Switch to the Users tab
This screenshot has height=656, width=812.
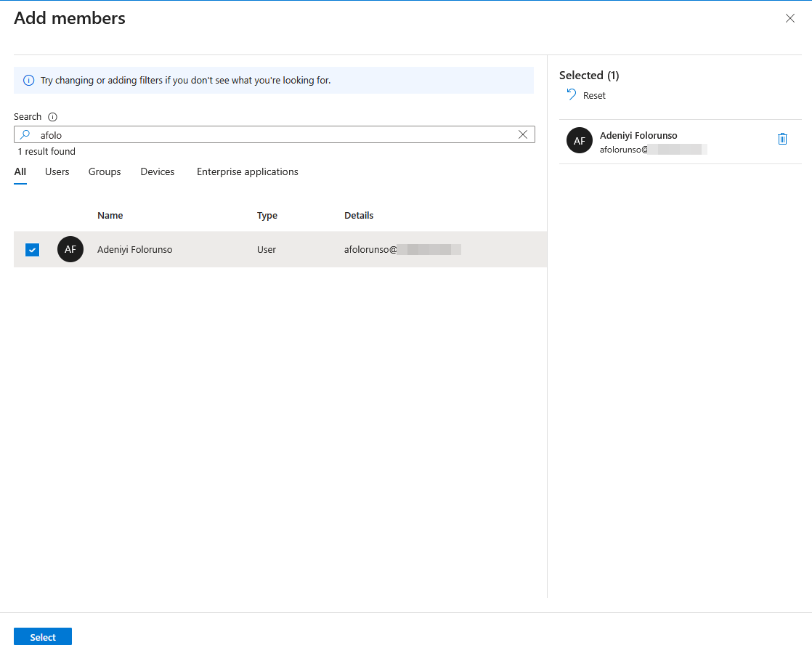click(x=57, y=172)
